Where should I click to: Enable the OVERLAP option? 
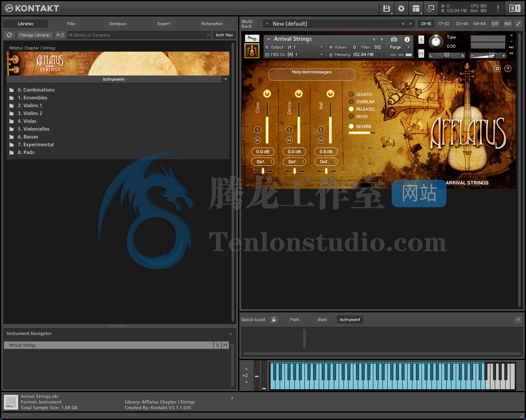click(351, 102)
